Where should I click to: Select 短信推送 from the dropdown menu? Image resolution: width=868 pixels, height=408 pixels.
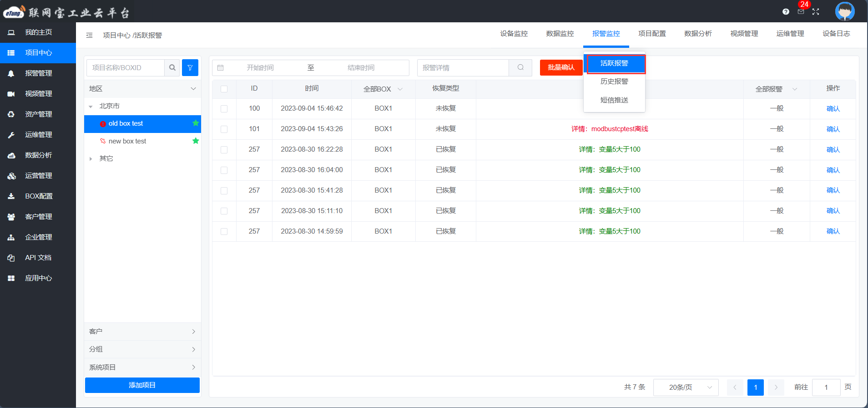point(614,100)
